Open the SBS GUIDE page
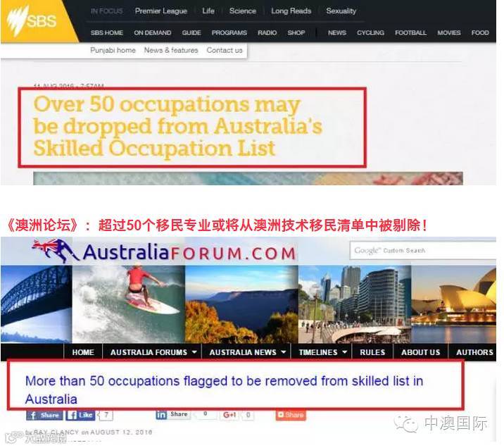This screenshot has width=504, height=448. (191, 33)
